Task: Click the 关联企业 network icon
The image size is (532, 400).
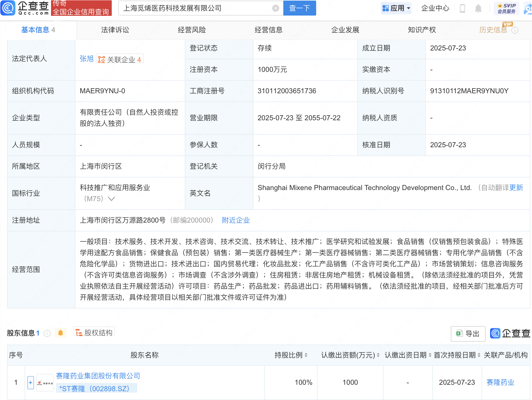Action: [x=101, y=60]
